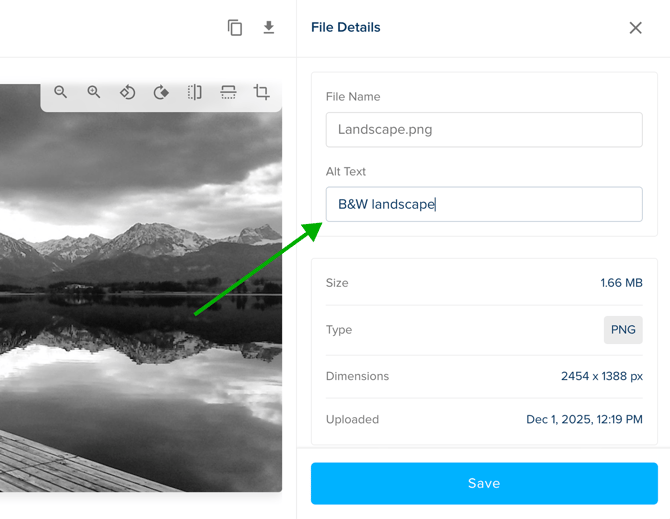Download the file using the download icon
This screenshot has height=519, width=670.
[269, 28]
